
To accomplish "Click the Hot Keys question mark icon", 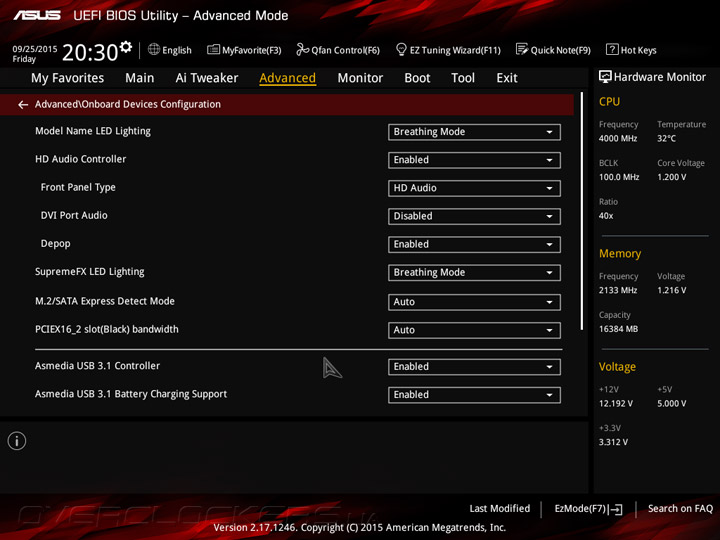I will click(x=612, y=49).
